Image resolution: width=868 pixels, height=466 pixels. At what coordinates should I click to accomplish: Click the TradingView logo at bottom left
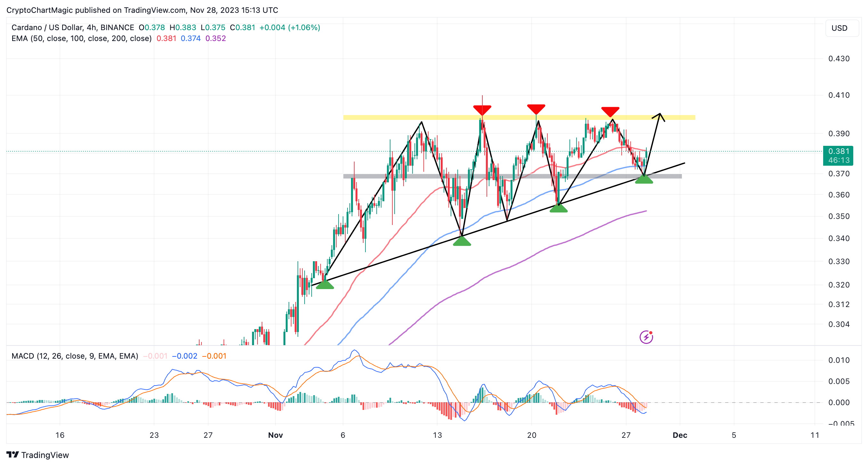tap(38, 455)
